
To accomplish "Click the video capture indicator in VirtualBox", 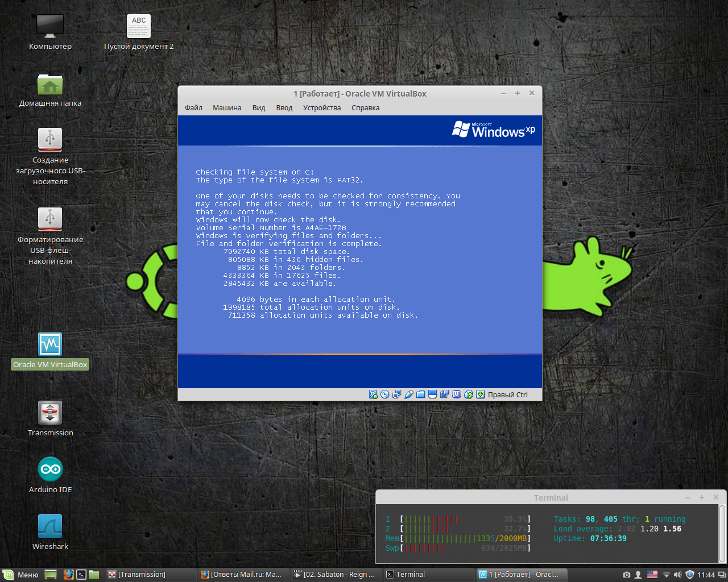I will (x=444, y=394).
